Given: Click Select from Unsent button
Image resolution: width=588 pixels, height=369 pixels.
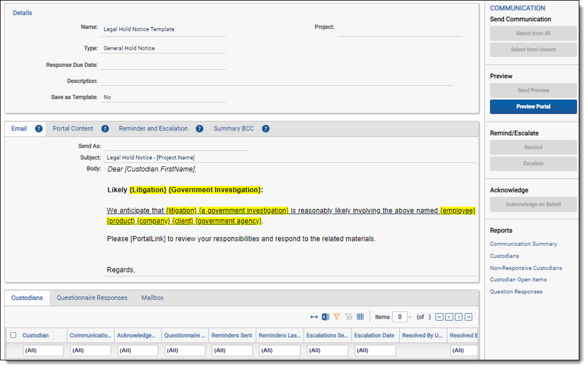Looking at the screenshot, I should 533,50.
